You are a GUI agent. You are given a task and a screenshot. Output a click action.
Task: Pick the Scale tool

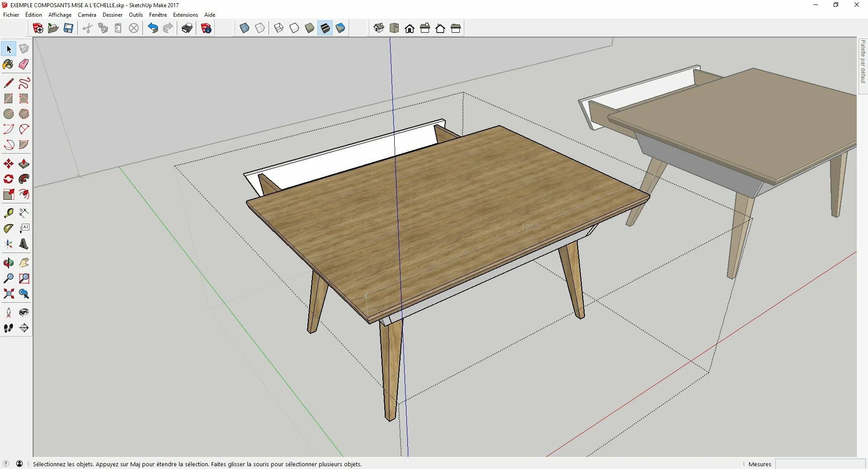point(9,194)
